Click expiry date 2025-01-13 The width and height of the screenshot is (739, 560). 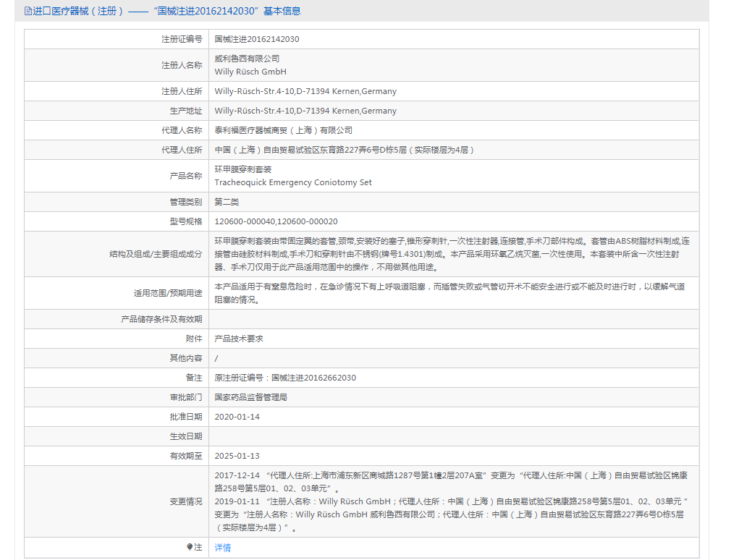237,456
